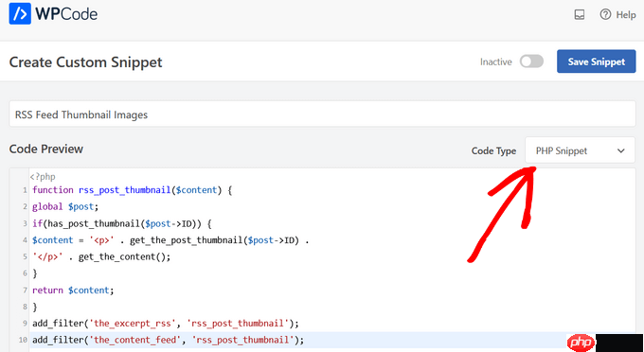The image size is (644, 352).
Task: Click the Code Preview heading
Action: point(46,149)
